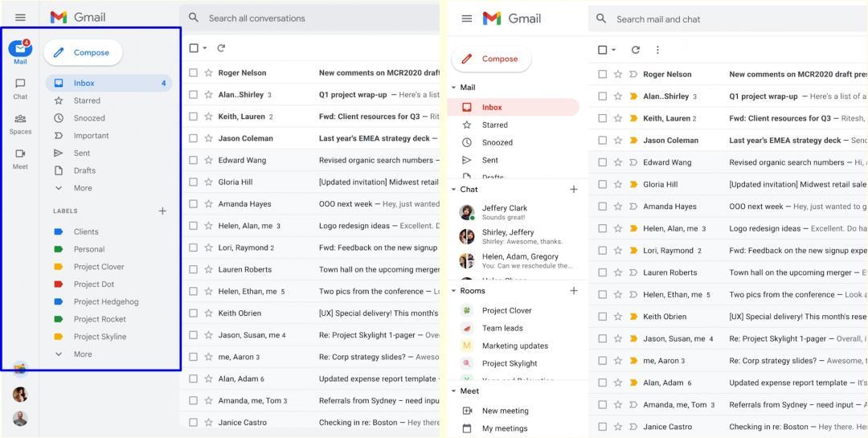Click the search magnifier in right Gmail window

click(601, 18)
